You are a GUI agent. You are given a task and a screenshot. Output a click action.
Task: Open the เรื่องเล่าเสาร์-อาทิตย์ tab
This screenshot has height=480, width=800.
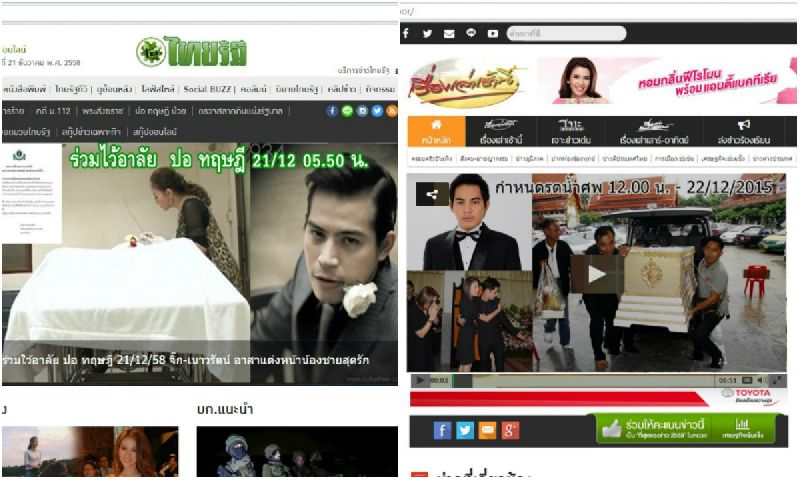(654, 132)
